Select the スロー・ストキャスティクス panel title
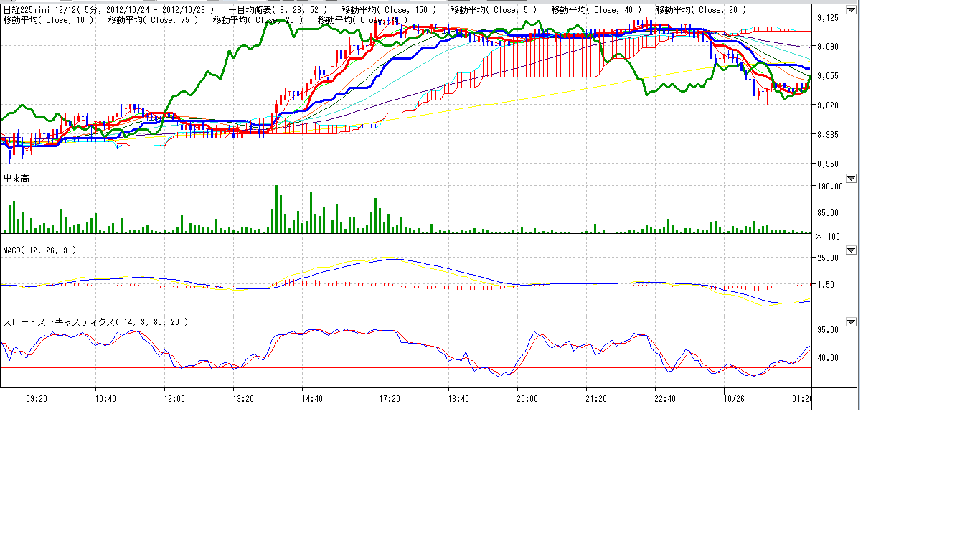 coord(95,322)
